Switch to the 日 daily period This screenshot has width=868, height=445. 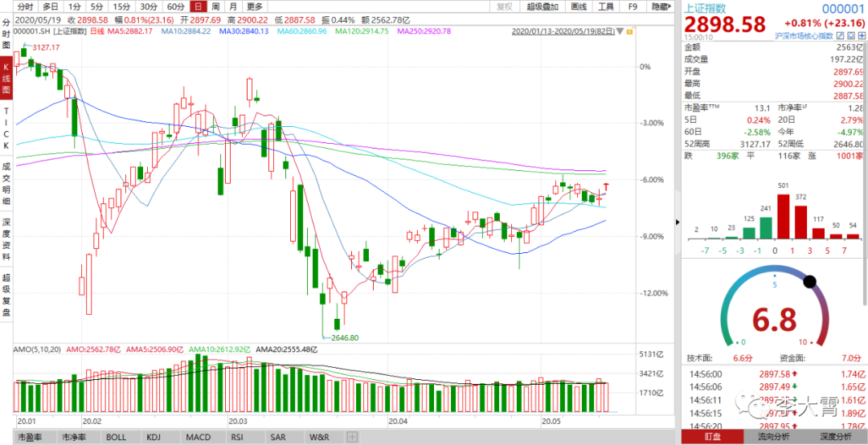pyautogui.click(x=198, y=6)
